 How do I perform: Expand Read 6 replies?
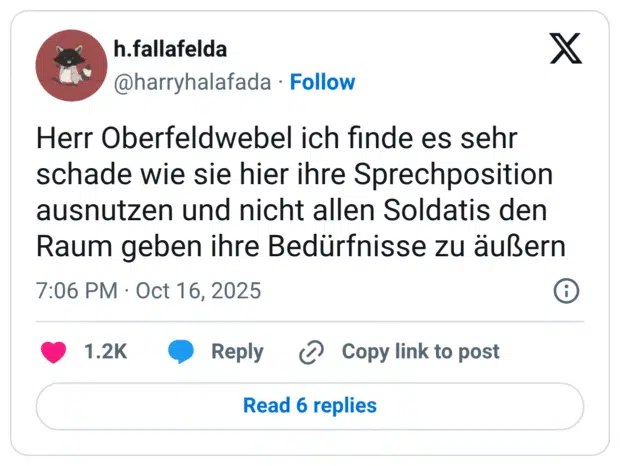[x=310, y=406]
